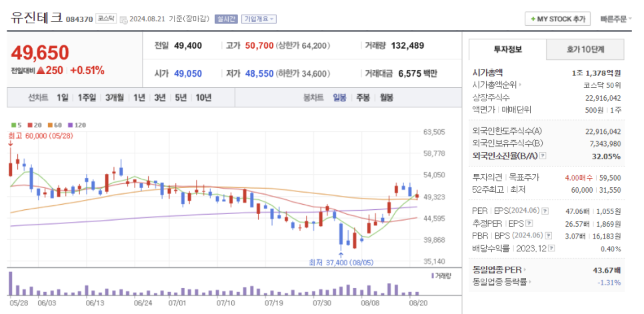Click the MY STOCK 추가 button

557,19
